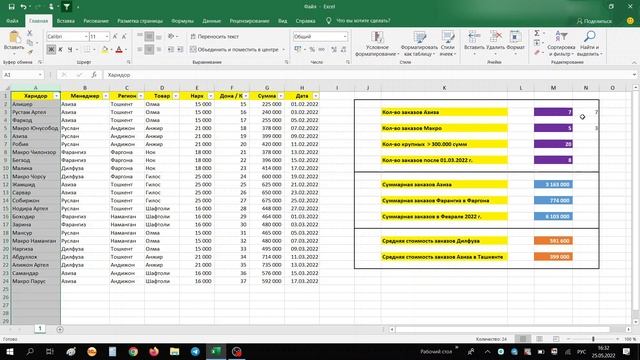640x360 pixels.
Task: Toggle Underline formatting (Ч)
Action: (x=70, y=49)
